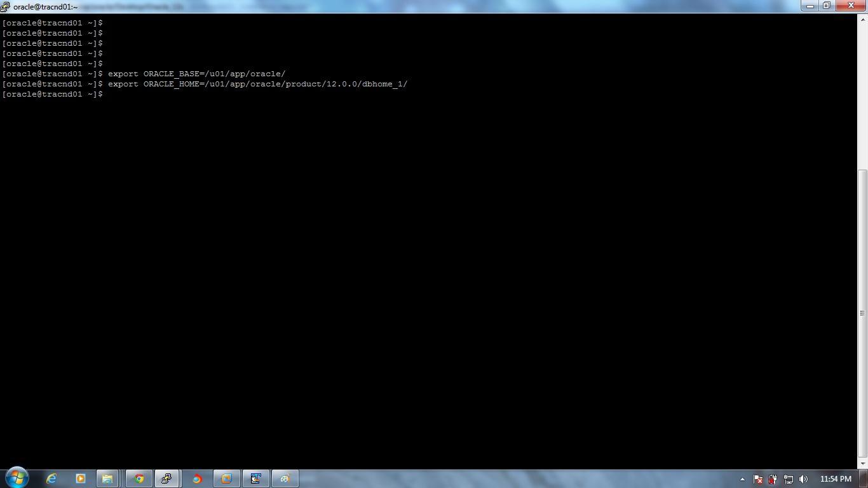Open the Action Center flag icon
This screenshot has width=868, height=488.
pos(757,479)
